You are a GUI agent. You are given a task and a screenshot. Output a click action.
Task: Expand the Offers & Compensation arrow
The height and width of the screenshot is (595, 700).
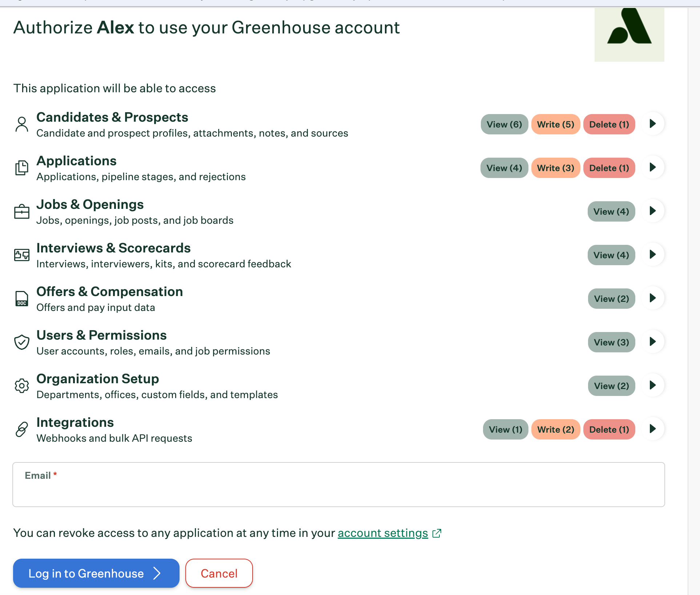coord(653,298)
